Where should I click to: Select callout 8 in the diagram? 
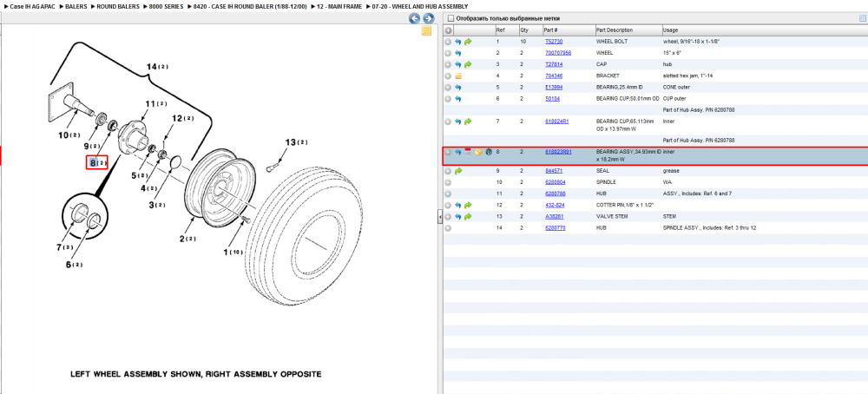(x=97, y=162)
